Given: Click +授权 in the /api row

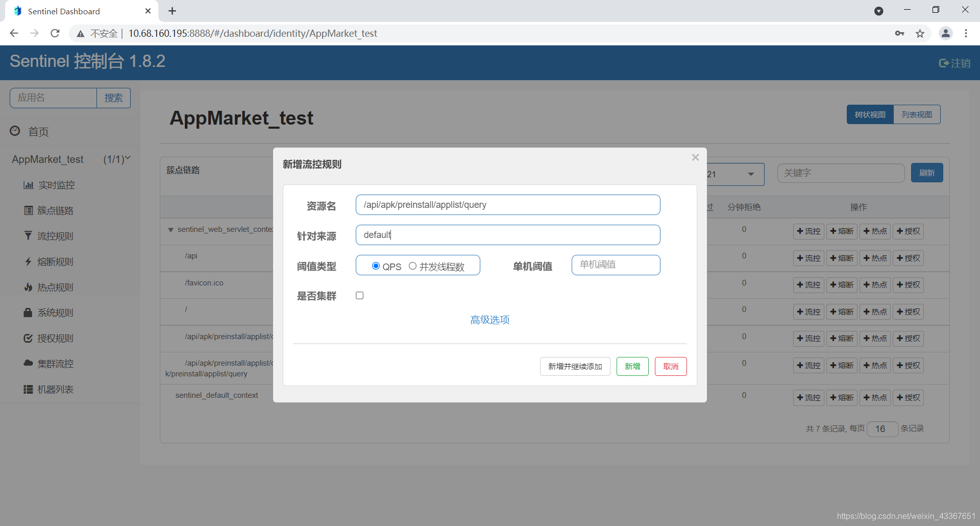Looking at the screenshot, I should (x=908, y=258).
